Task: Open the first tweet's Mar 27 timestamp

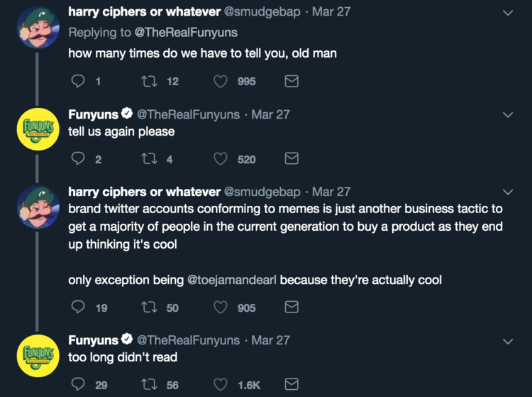Action: click(331, 12)
